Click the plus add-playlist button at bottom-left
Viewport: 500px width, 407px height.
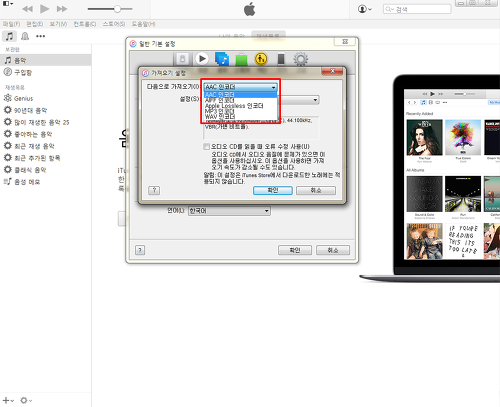8,400
